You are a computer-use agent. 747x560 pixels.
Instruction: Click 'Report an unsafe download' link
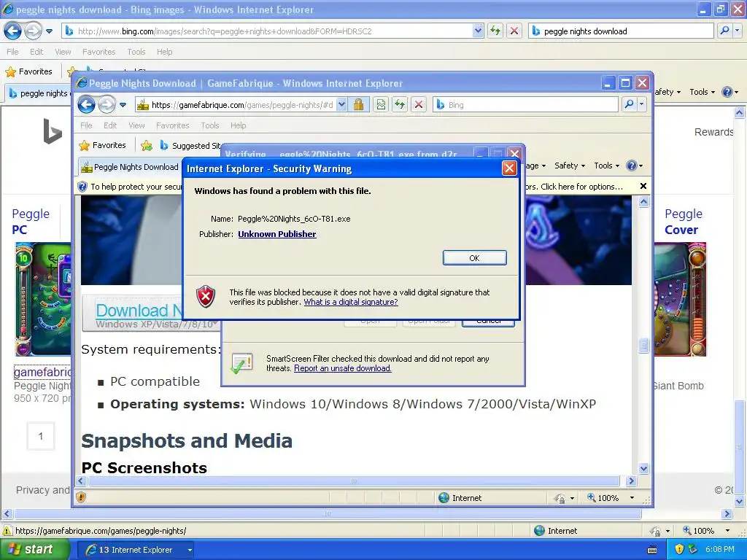point(343,368)
